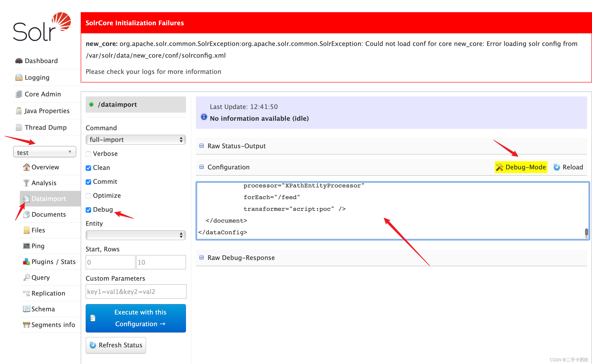This screenshot has width=592, height=364.
Task: Click the Start input field
Action: [110, 262]
